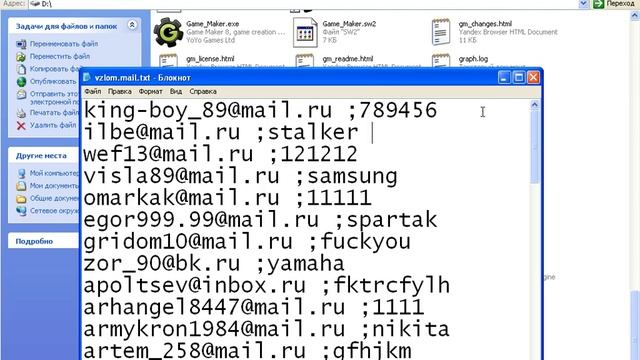Click the Другие места panel header
The image size is (640, 360).
[43, 156]
